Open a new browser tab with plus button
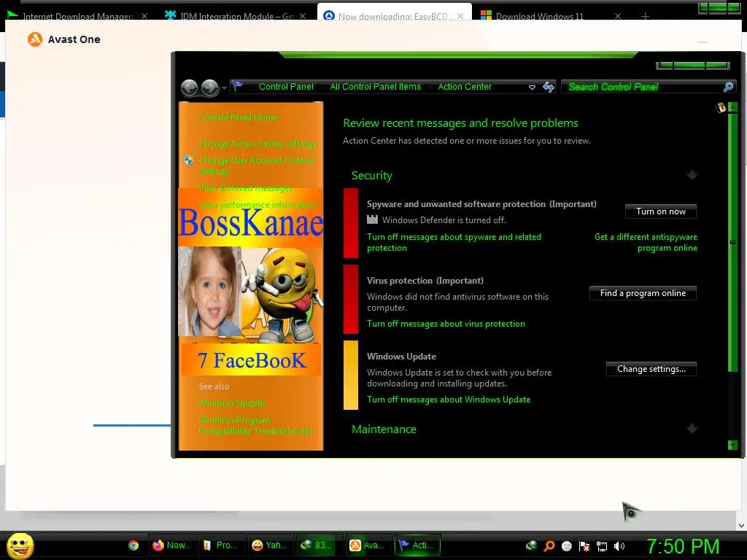 click(x=645, y=16)
